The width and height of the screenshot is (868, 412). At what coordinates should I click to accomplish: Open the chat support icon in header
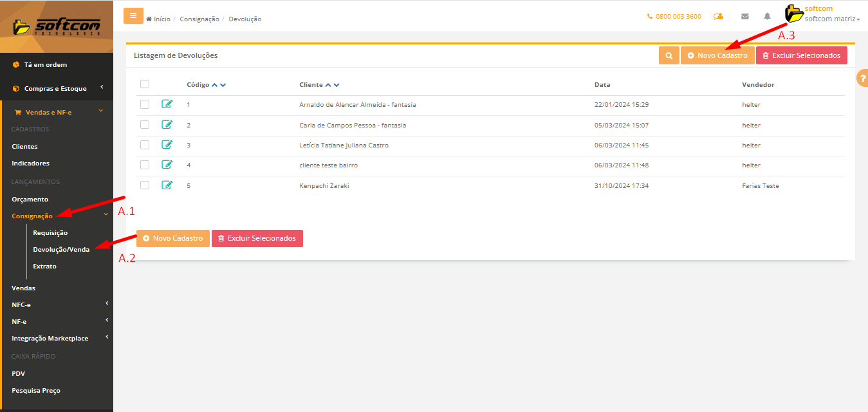[719, 17]
